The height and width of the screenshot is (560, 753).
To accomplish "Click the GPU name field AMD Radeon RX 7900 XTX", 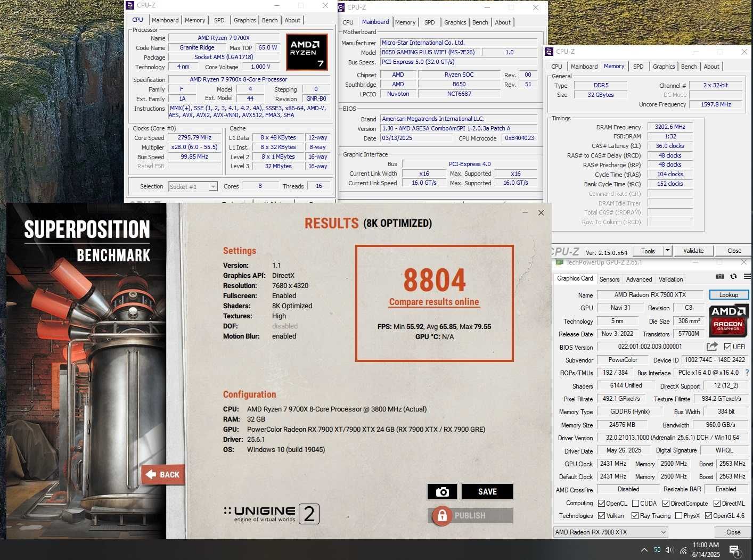I will coord(650,295).
